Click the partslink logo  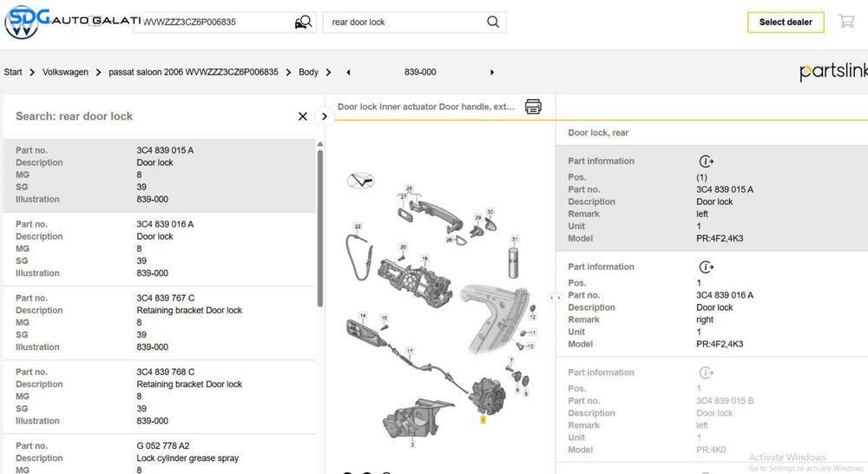click(x=833, y=71)
